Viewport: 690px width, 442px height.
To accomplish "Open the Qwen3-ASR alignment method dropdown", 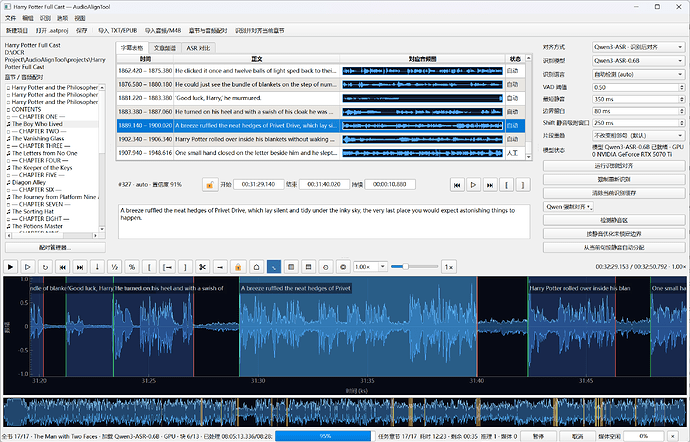I will tap(638, 47).
